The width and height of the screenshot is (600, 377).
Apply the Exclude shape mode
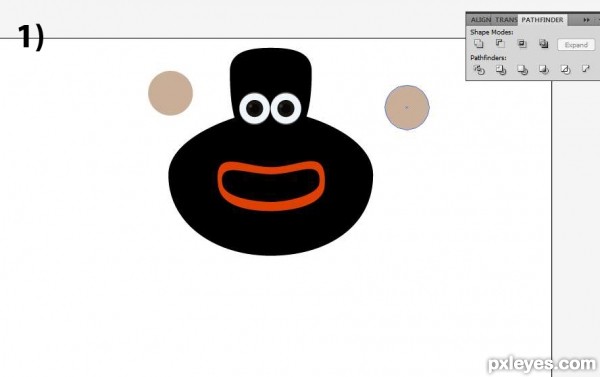[x=543, y=44]
